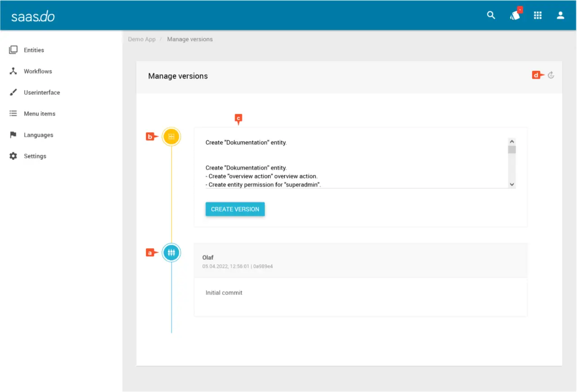Click the refresh history icon in Manage versions
The height and width of the screenshot is (392, 577).
tap(550, 76)
